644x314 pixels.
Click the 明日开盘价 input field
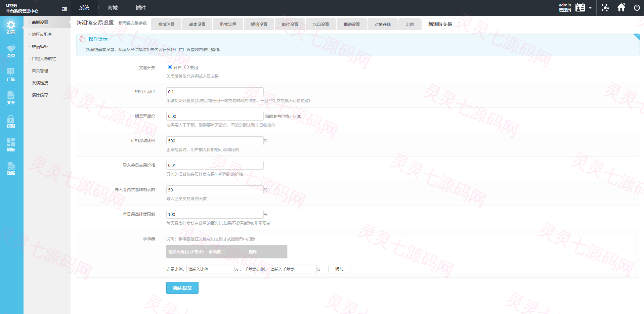pyautogui.click(x=215, y=116)
